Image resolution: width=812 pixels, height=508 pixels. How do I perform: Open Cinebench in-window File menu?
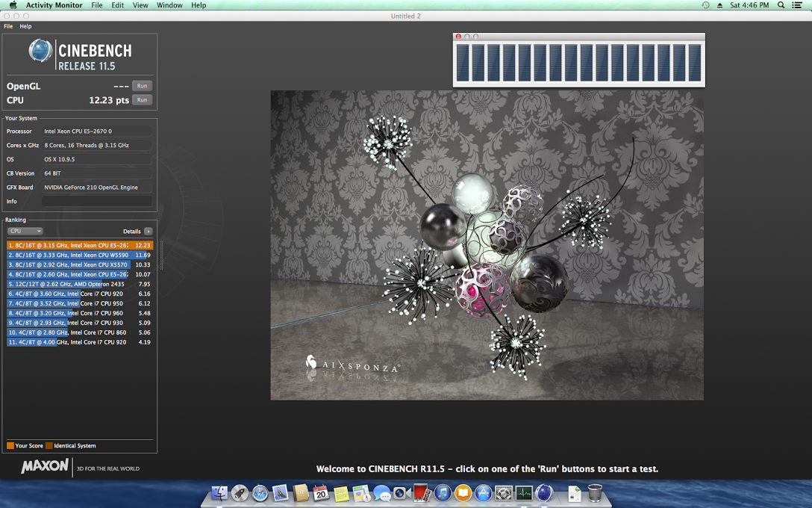coord(8,26)
